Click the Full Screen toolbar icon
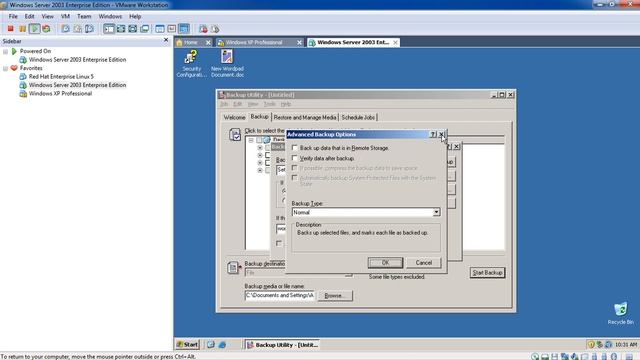 click(121, 29)
